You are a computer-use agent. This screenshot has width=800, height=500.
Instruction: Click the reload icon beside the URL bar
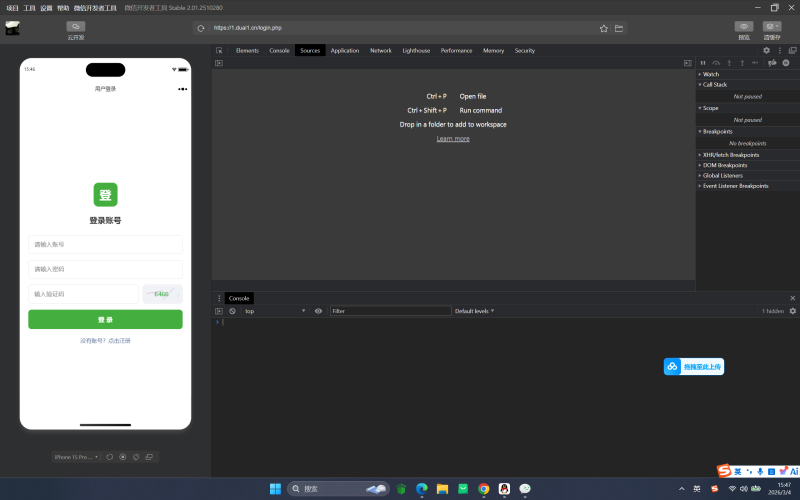pyautogui.click(x=201, y=28)
